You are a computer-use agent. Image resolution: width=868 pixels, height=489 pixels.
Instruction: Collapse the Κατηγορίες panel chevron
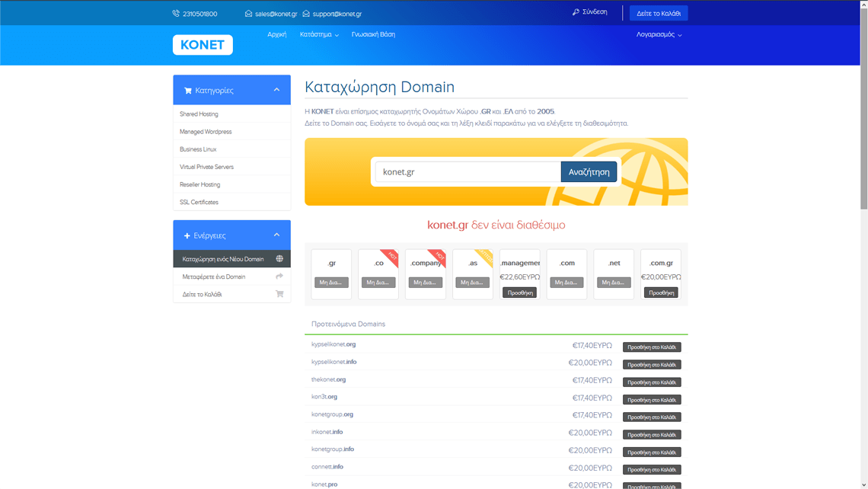pyautogui.click(x=277, y=90)
